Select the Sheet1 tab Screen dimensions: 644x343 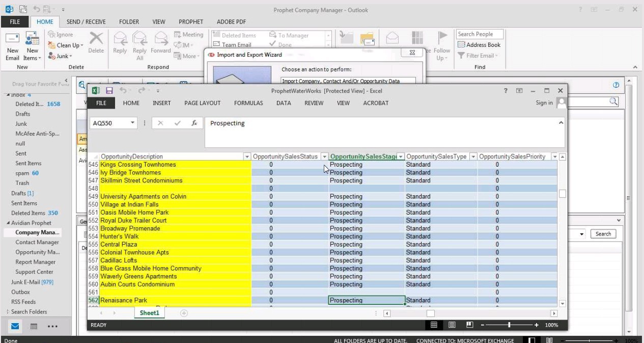pos(150,313)
